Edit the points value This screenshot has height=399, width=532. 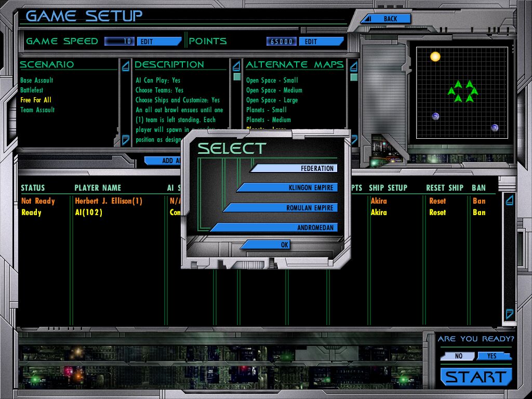pos(321,42)
